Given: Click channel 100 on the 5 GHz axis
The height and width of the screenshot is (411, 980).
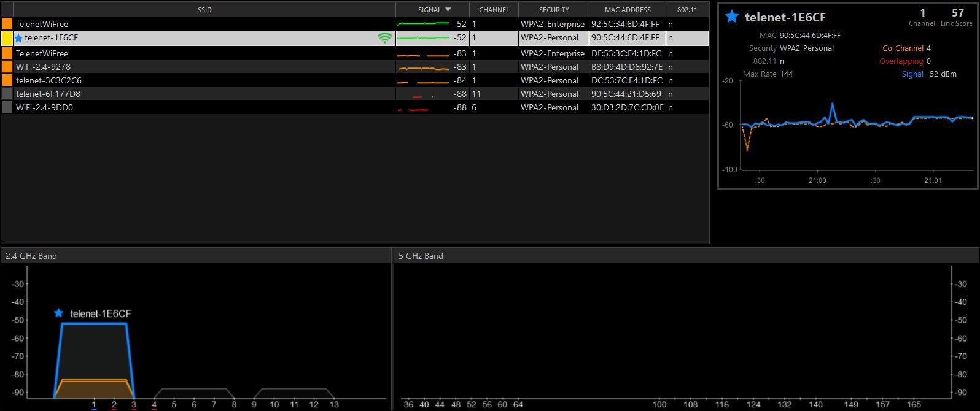Looking at the screenshot, I should pos(659,405).
